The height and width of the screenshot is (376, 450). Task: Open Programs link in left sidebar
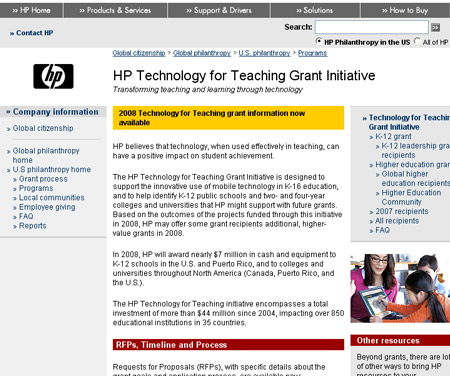click(36, 188)
